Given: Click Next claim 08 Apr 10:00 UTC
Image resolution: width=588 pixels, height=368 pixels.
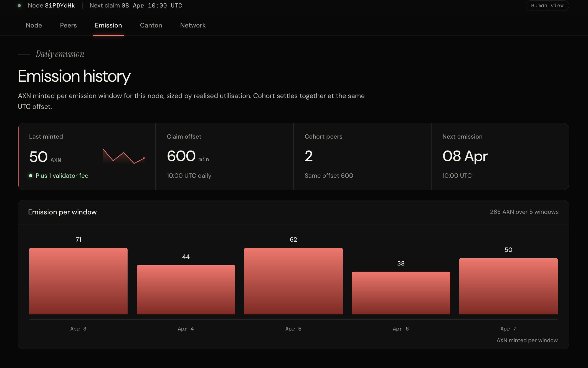Looking at the screenshot, I should [x=136, y=6].
